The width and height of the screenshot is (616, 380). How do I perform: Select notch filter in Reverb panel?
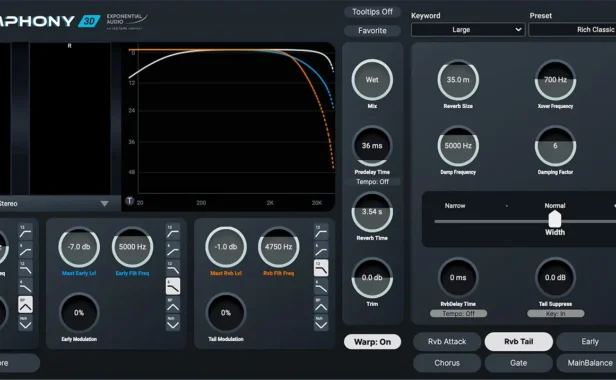[321, 323]
